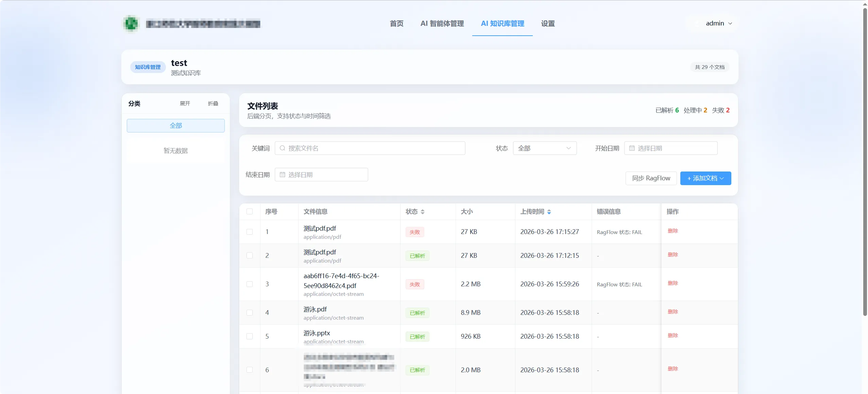Screen dimensions: 868x394
Task: Click the 搜索文件名 keyword input
Action: [370, 148]
